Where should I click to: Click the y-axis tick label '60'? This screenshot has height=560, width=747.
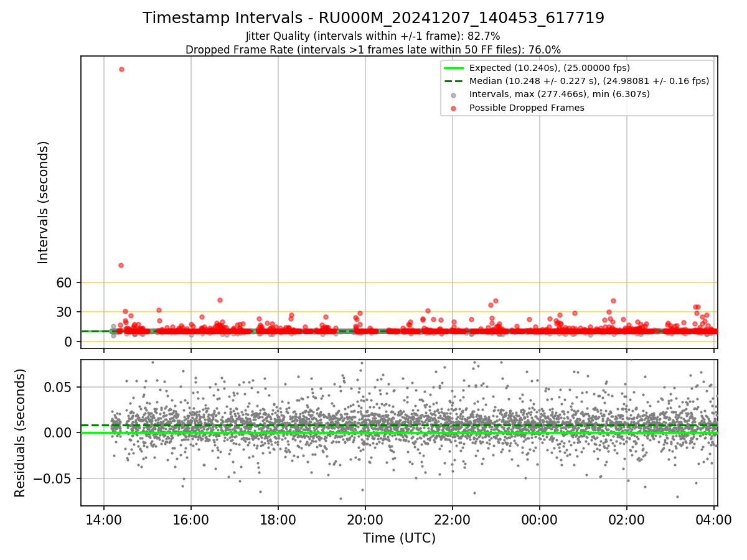pos(65,282)
